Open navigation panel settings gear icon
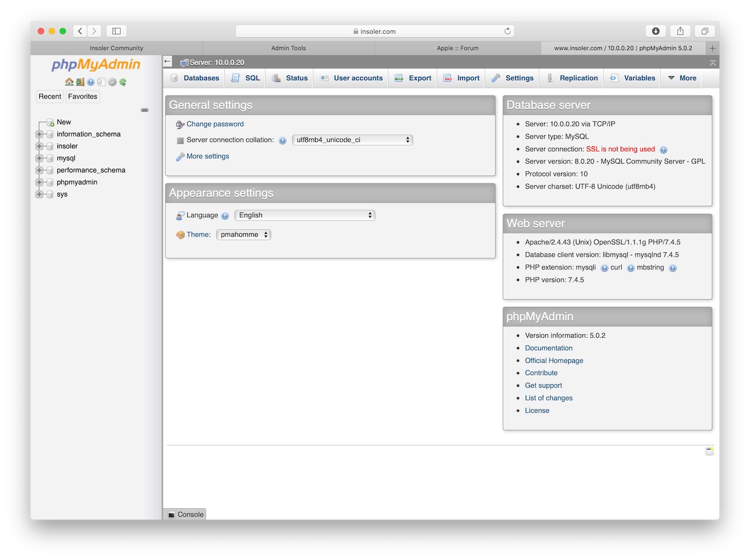The height and width of the screenshot is (560, 750). (112, 82)
